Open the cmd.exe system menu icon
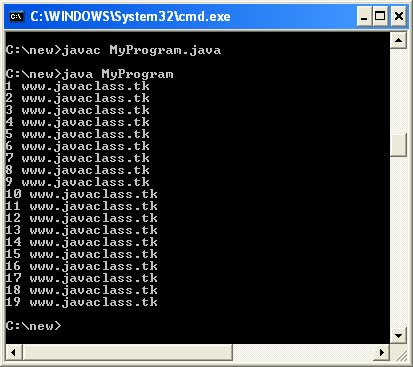Viewport: 413px width, 367px height. [x=16, y=16]
